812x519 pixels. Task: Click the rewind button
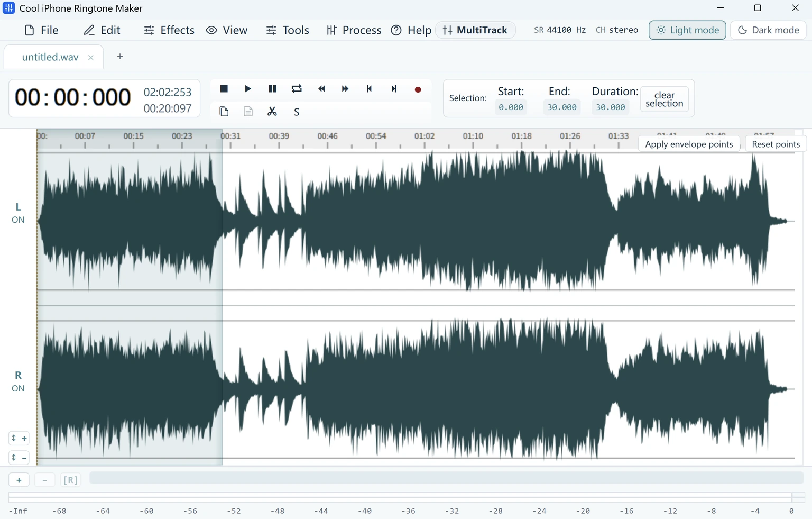tap(321, 89)
